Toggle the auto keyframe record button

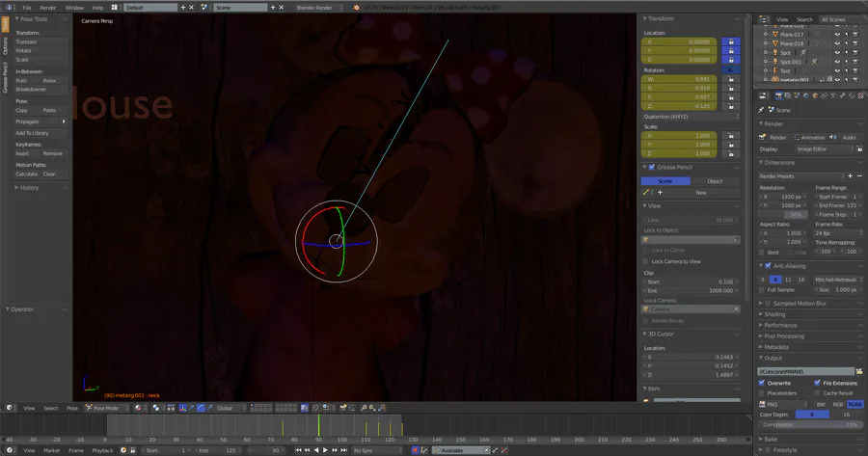pos(415,450)
